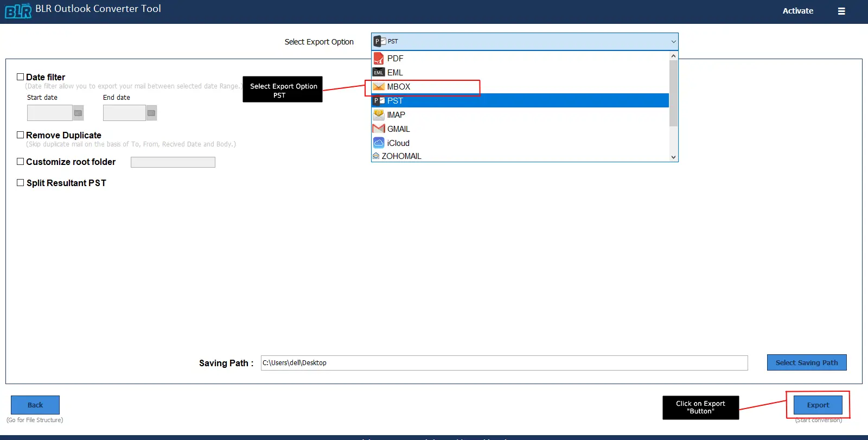Image resolution: width=868 pixels, height=440 pixels.
Task: Click the EML icon in export list
Action: pyautogui.click(x=379, y=72)
